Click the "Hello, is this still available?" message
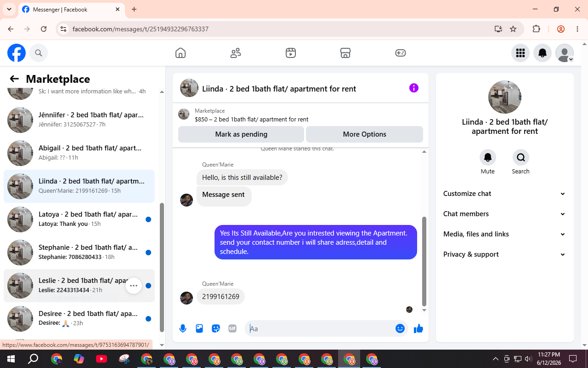Screen dimensions: 588x368 pyautogui.click(x=242, y=178)
